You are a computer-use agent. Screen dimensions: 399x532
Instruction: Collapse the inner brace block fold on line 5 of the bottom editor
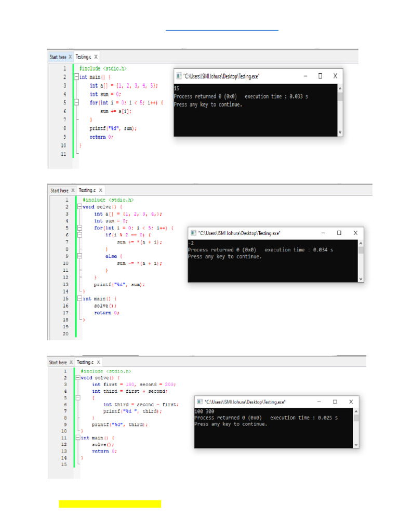[78, 397]
